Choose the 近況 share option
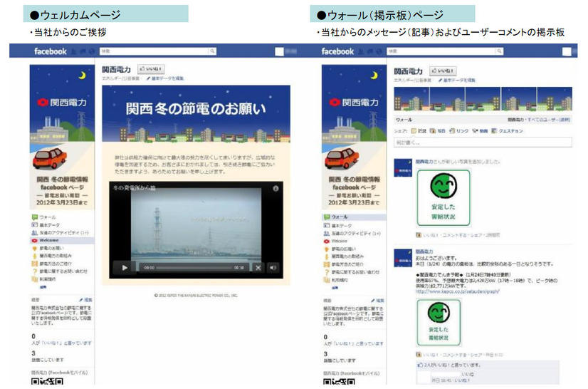Viewport: 588px width, 389px height. [x=419, y=131]
